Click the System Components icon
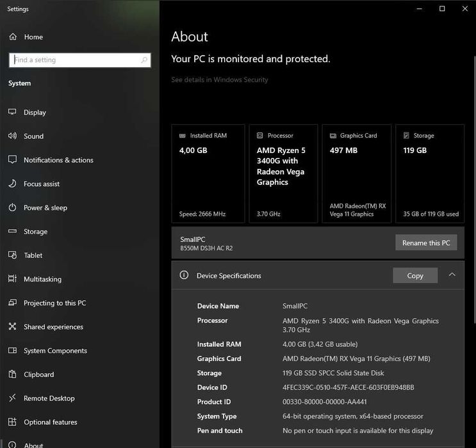This screenshot has width=476, height=448. [x=12, y=350]
